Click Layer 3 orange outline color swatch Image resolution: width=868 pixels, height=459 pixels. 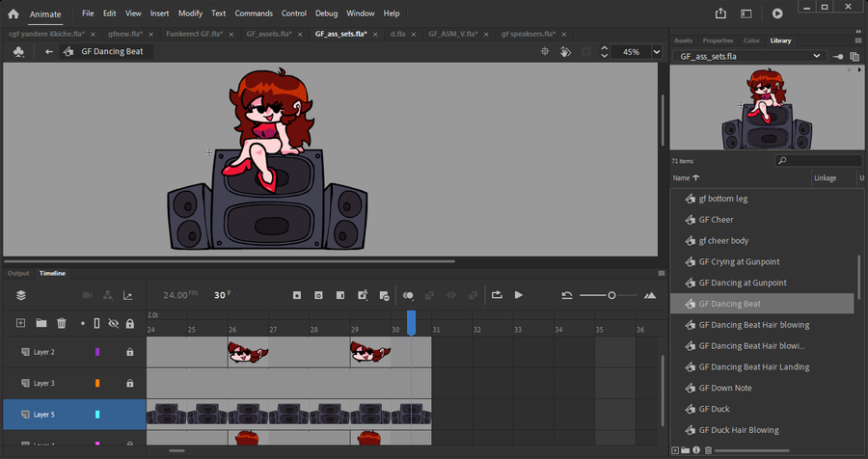pyautogui.click(x=97, y=383)
